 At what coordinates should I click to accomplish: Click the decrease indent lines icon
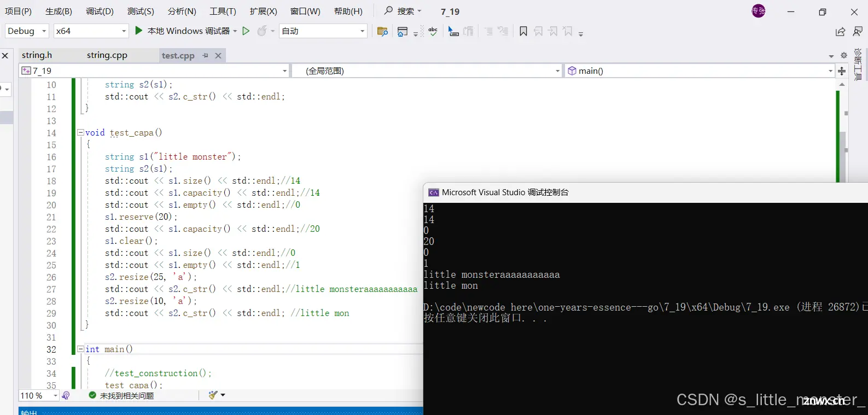488,31
